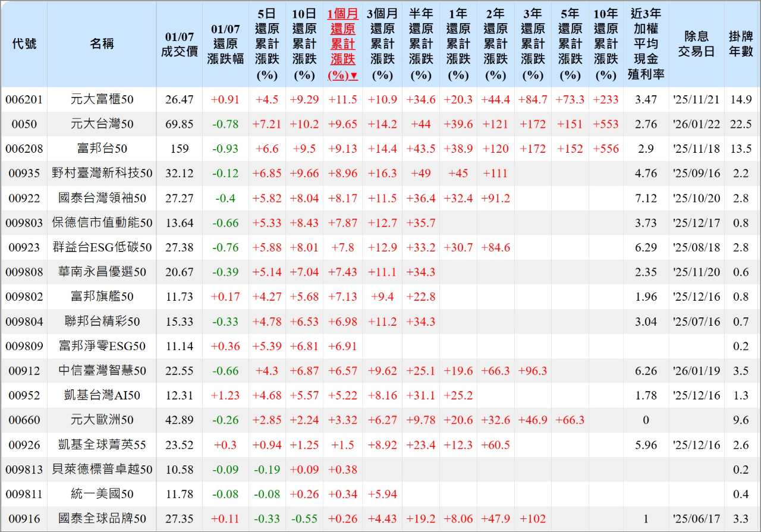Sort by 掛牌年數 column header
Screen dimensions: 761x532
point(741,44)
